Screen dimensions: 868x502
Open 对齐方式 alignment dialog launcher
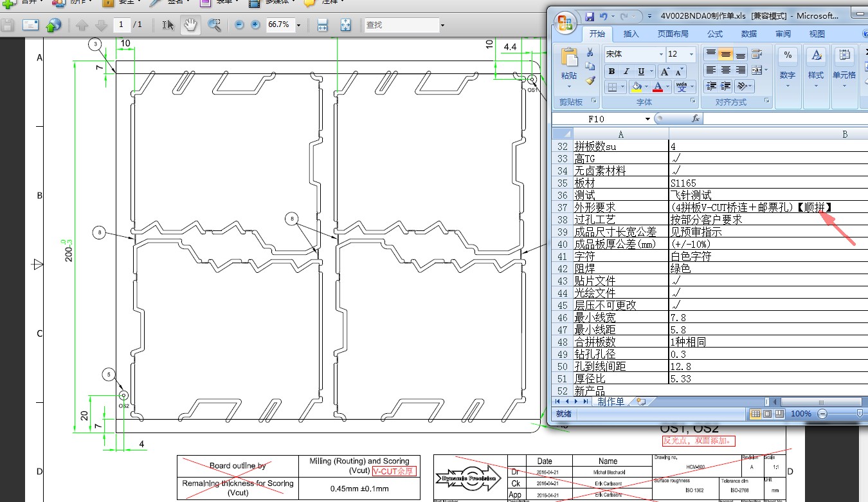coord(767,102)
